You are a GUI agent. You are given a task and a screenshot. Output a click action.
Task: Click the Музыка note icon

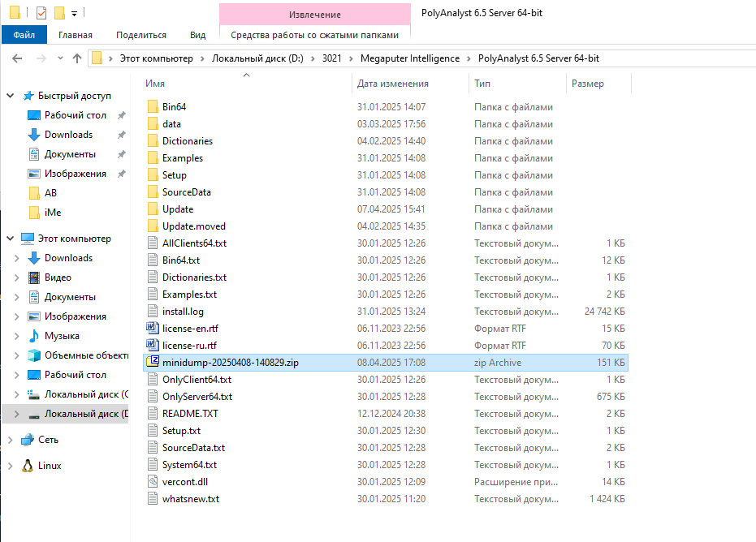[x=34, y=335]
